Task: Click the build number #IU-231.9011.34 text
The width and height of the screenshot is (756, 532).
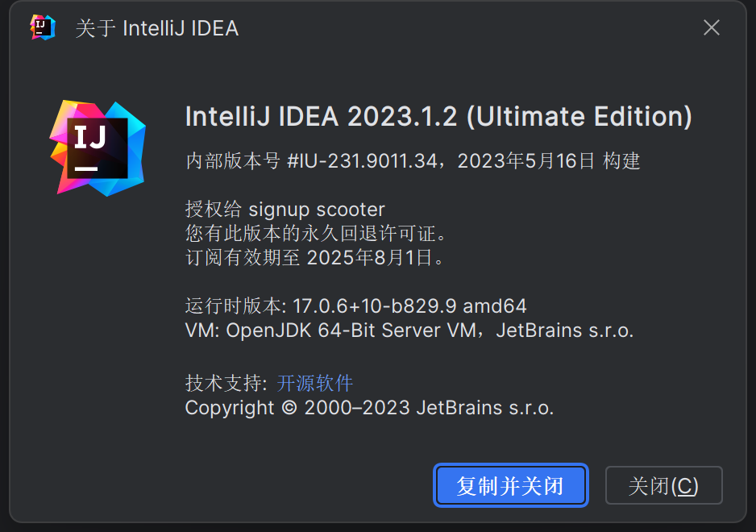Action: 362,160
